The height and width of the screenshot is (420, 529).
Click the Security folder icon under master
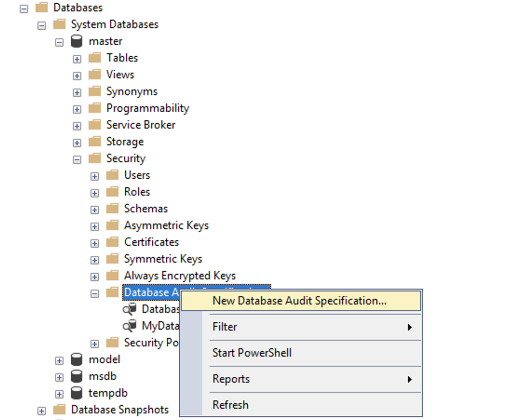tap(94, 158)
